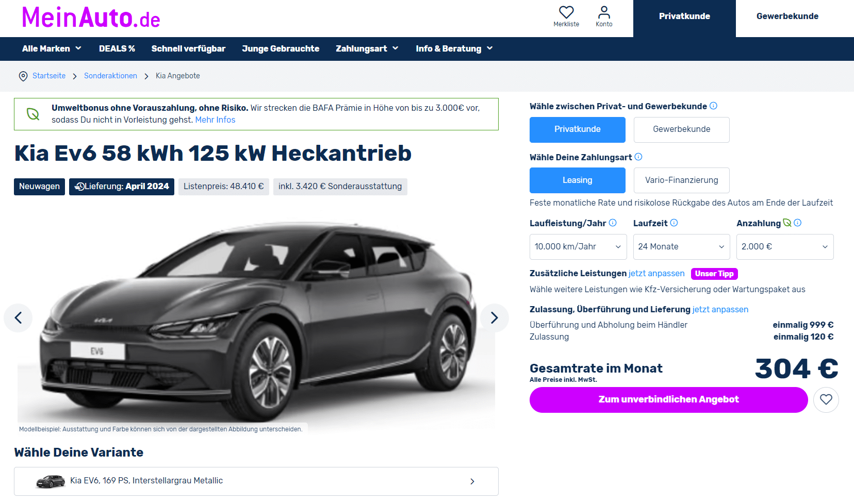
Task: Click the Listenpreis: 48.410 € label
Action: coord(224,187)
